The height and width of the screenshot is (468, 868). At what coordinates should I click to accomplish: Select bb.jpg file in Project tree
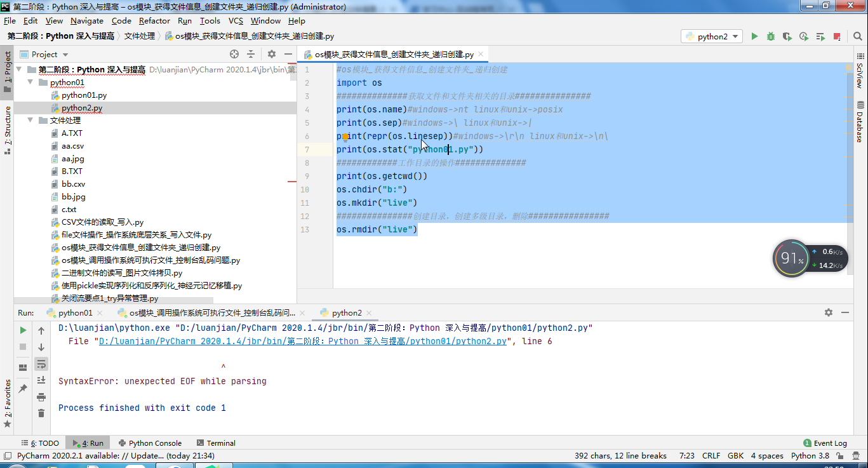pos(73,197)
